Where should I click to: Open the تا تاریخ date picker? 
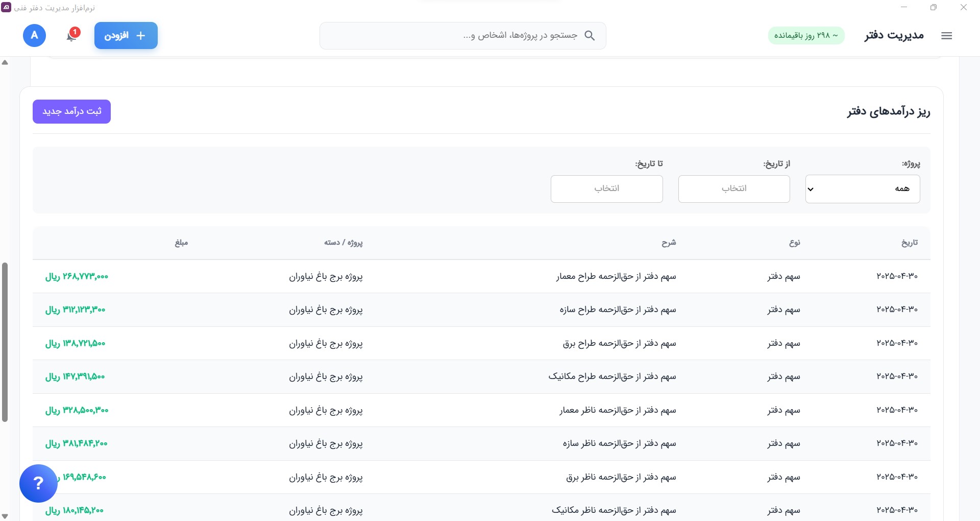tap(606, 188)
